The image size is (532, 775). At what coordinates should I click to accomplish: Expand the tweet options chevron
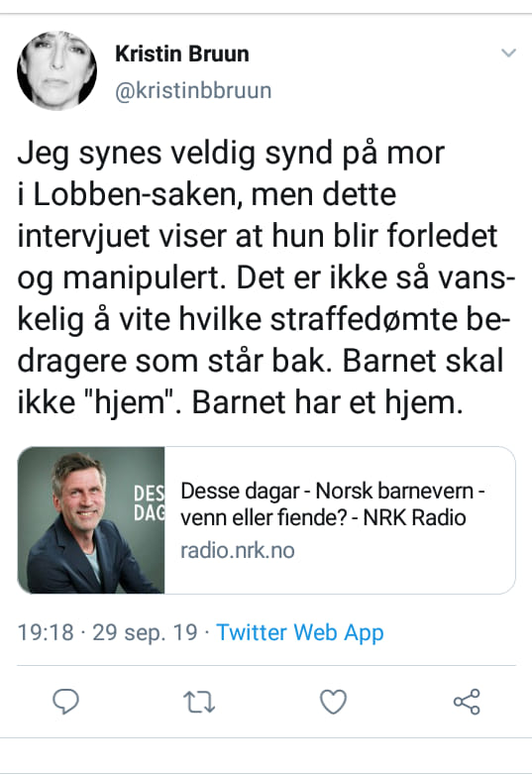[x=508, y=53]
